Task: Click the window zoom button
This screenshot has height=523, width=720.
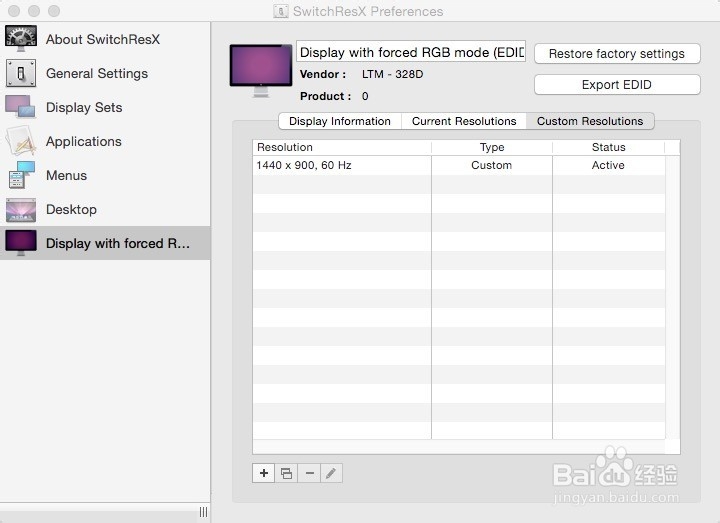Action: click(54, 11)
